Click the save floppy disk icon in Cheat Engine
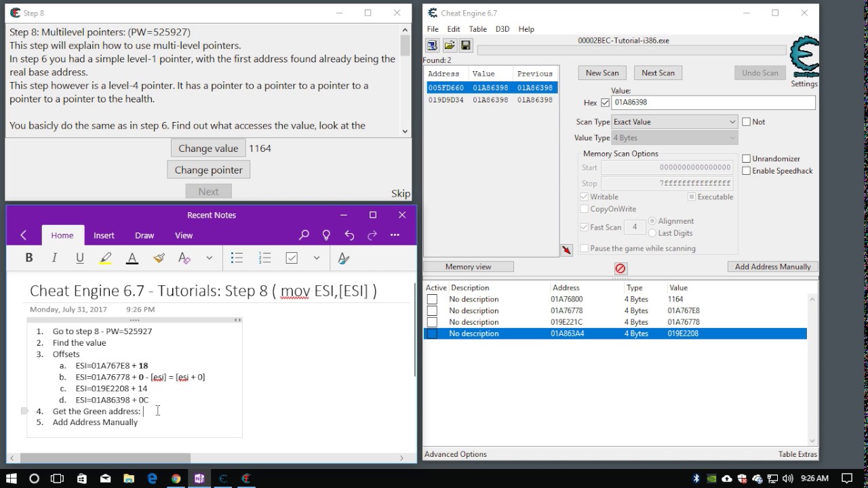Screen dimensions: 868x488 click(x=465, y=45)
